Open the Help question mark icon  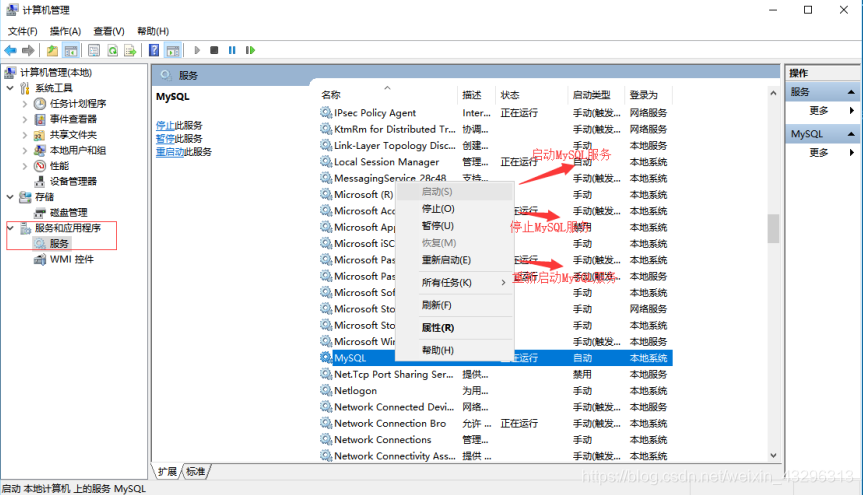click(154, 51)
